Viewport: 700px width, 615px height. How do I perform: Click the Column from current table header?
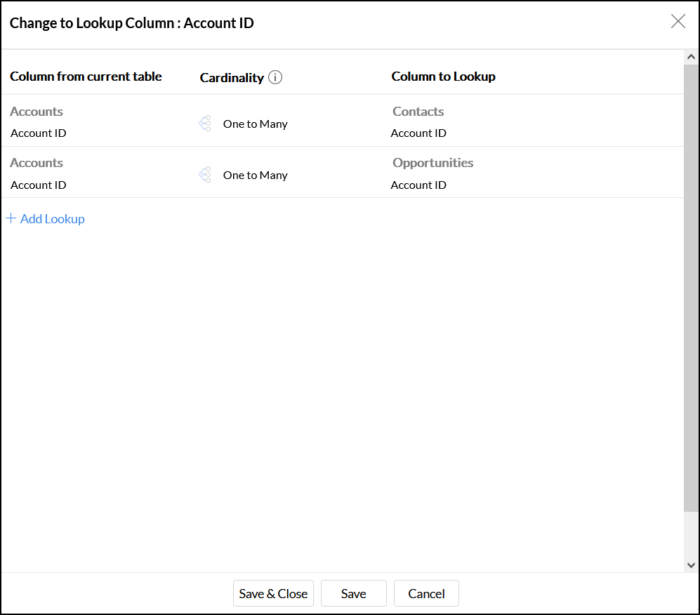coord(86,77)
